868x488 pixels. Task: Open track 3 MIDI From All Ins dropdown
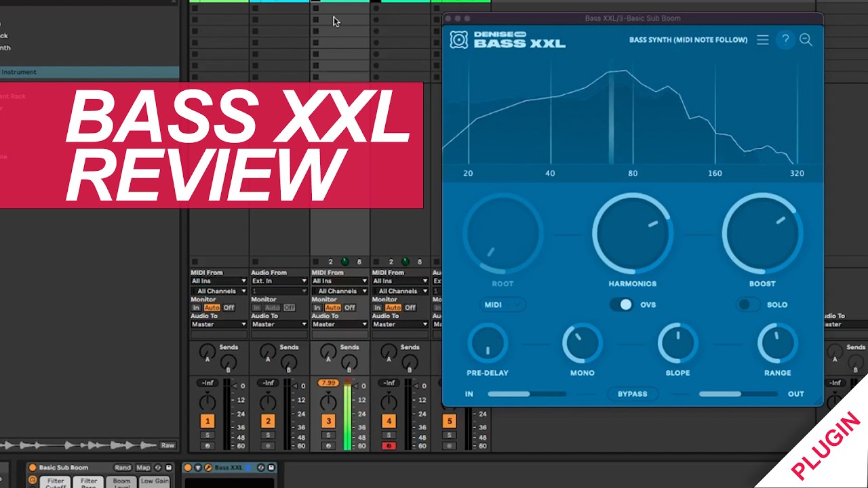tap(340, 281)
